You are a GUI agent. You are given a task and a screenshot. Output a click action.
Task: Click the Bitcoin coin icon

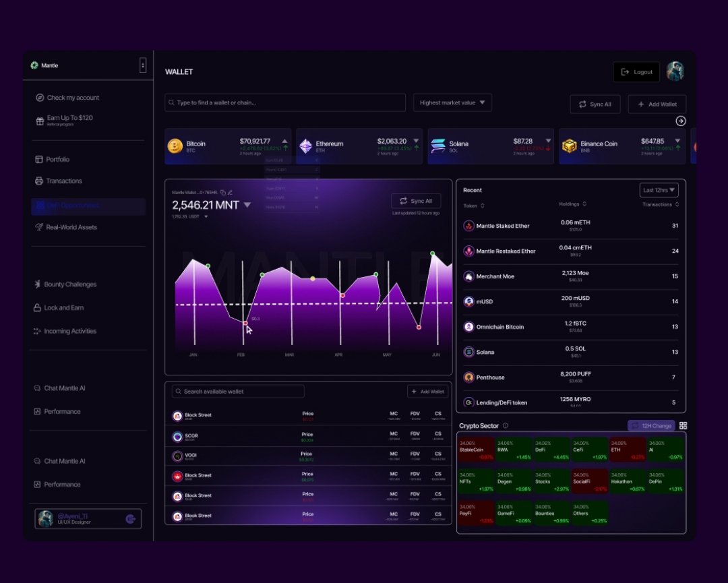pos(175,146)
